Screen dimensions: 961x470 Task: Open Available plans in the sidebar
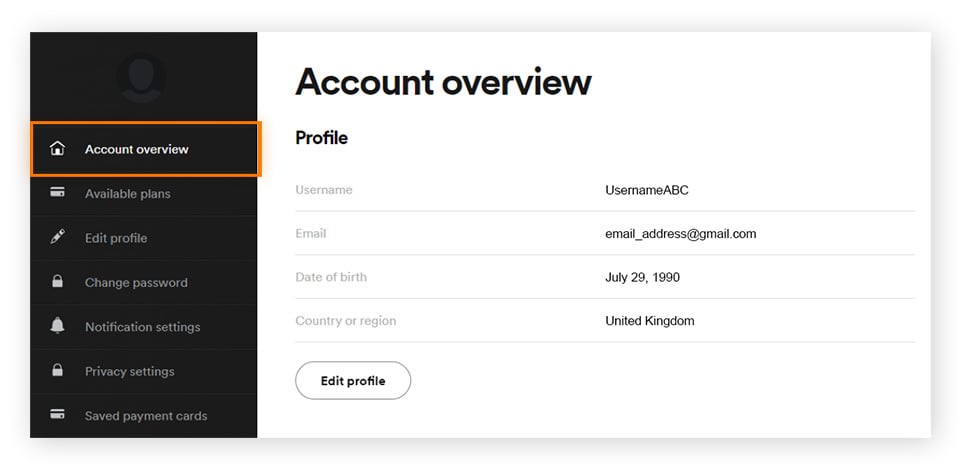[x=144, y=194]
